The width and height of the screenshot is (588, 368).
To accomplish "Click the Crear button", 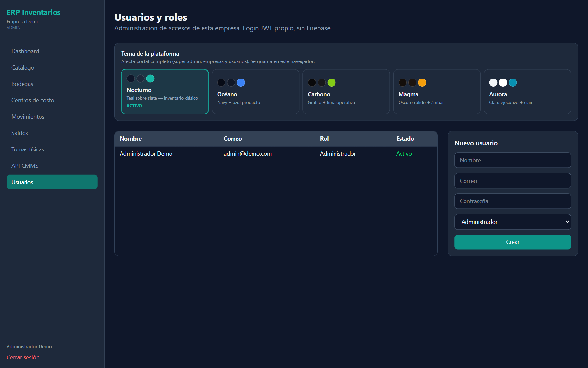I will (513, 242).
